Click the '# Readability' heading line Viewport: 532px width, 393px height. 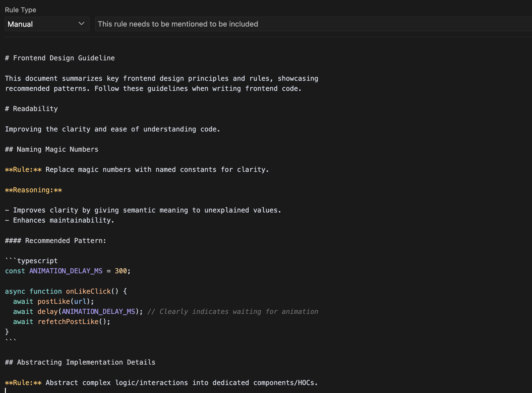pos(35,109)
